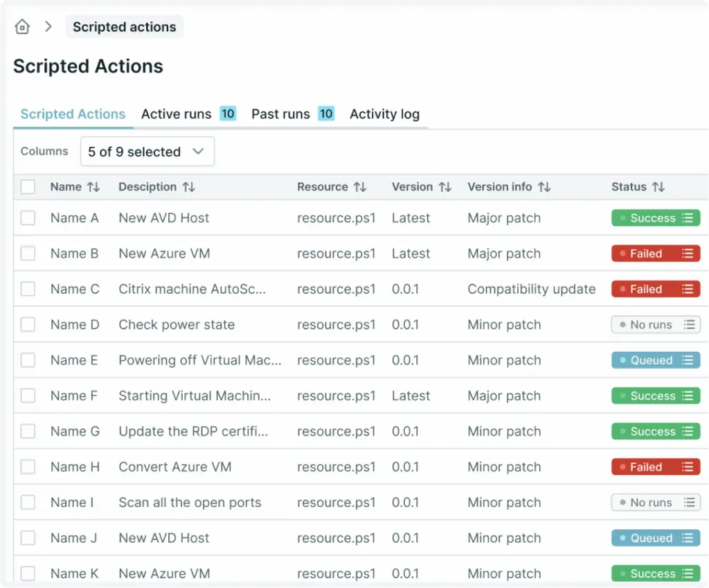Viewport: 709px width, 588px height.
Task: Open the '5 of 9 selected' columns dropdown
Action: pos(147,152)
